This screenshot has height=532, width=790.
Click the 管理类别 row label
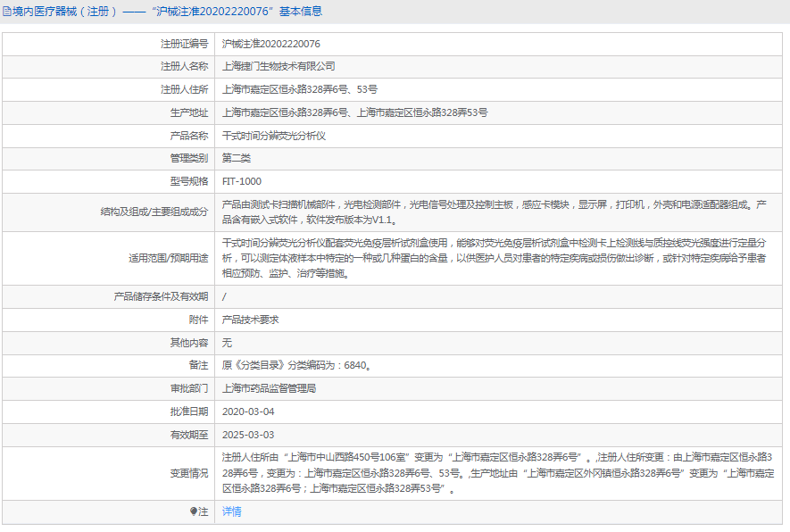click(189, 158)
